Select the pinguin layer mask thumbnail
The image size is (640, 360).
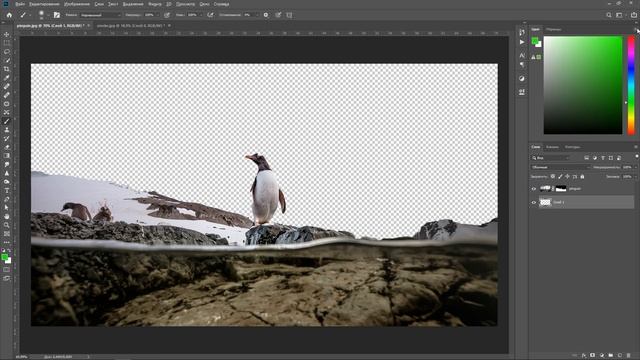tap(561, 189)
